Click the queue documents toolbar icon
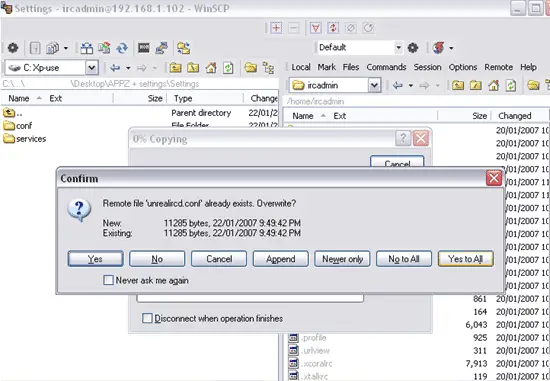Viewport: 550px width, 381px height. click(x=52, y=48)
